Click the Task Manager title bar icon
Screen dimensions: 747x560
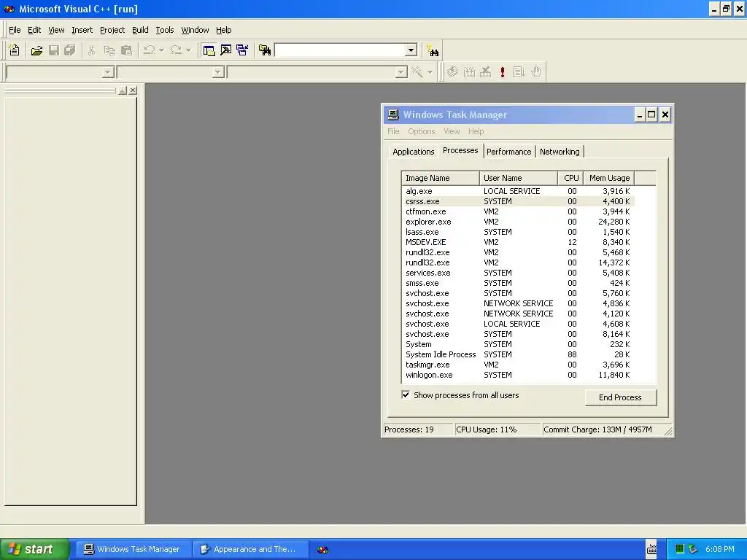click(x=393, y=114)
